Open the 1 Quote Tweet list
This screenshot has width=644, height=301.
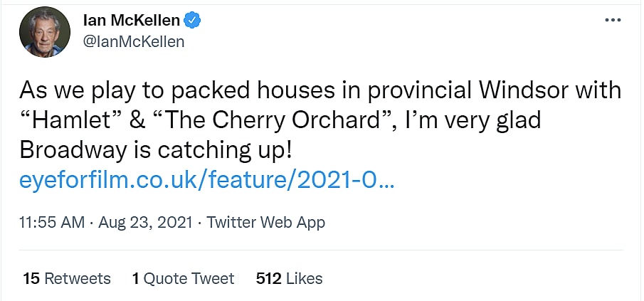tap(183, 278)
